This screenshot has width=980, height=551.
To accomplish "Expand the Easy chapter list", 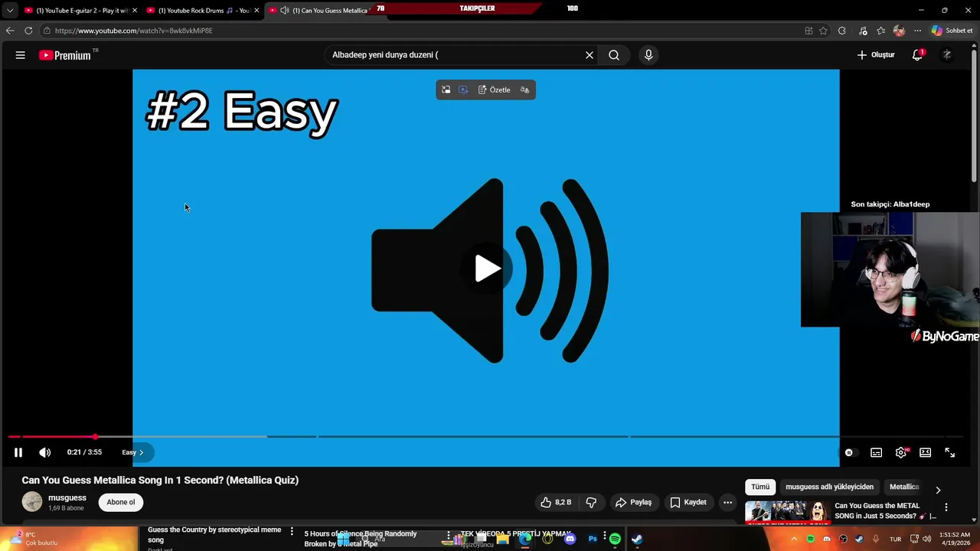I will pos(133,452).
